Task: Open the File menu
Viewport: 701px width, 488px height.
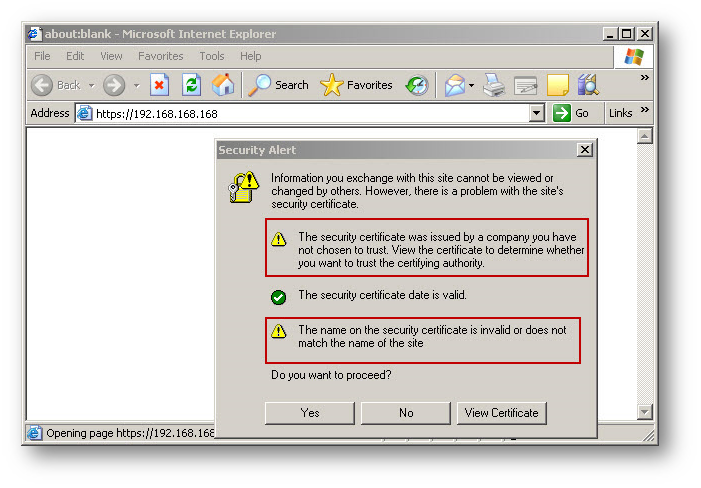Action: click(42, 56)
